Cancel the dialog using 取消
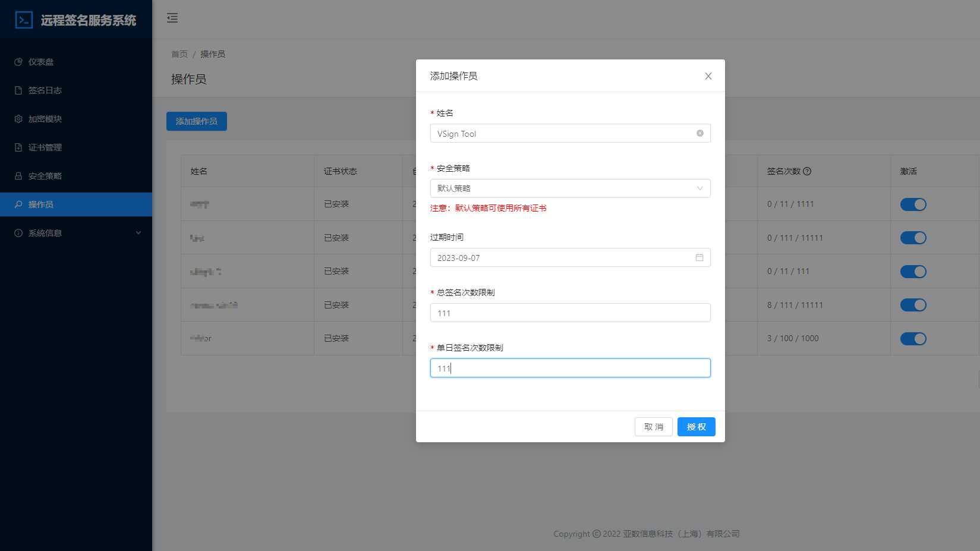980x551 pixels. [x=654, y=426]
